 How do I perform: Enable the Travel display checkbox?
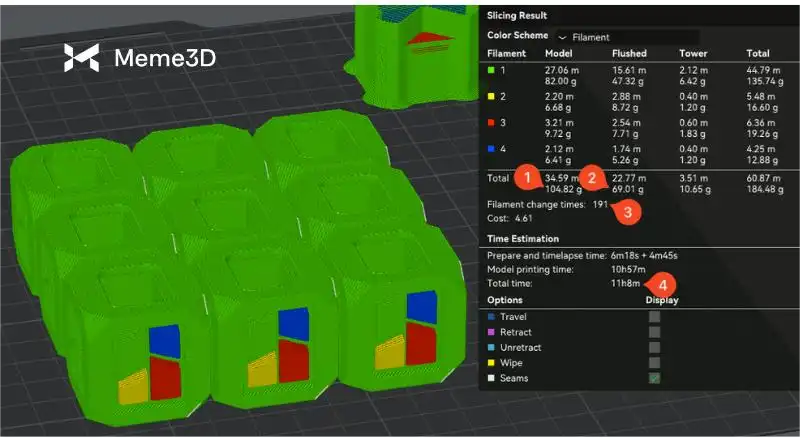point(654,317)
